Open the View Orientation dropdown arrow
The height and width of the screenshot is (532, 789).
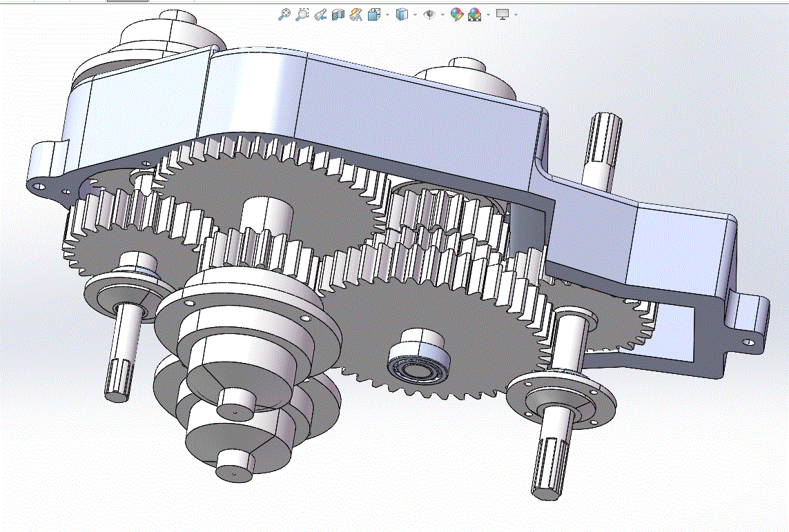(x=387, y=15)
